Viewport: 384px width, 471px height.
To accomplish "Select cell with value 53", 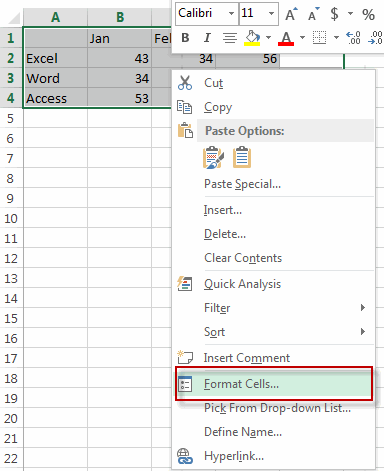I will [x=120, y=98].
